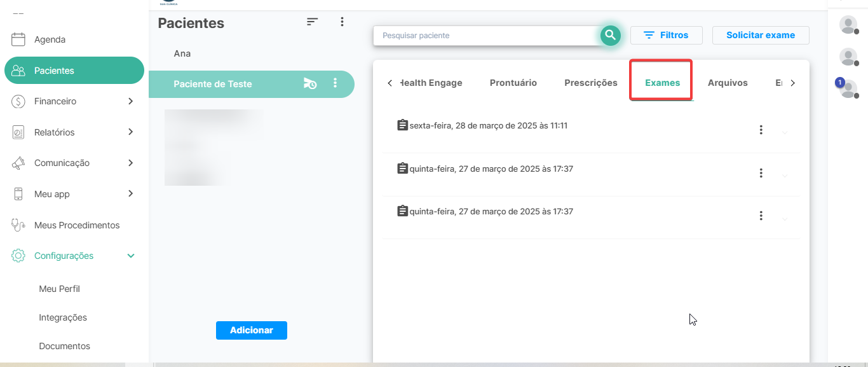
Task: Click the green search magnifier icon
Action: pos(610,36)
